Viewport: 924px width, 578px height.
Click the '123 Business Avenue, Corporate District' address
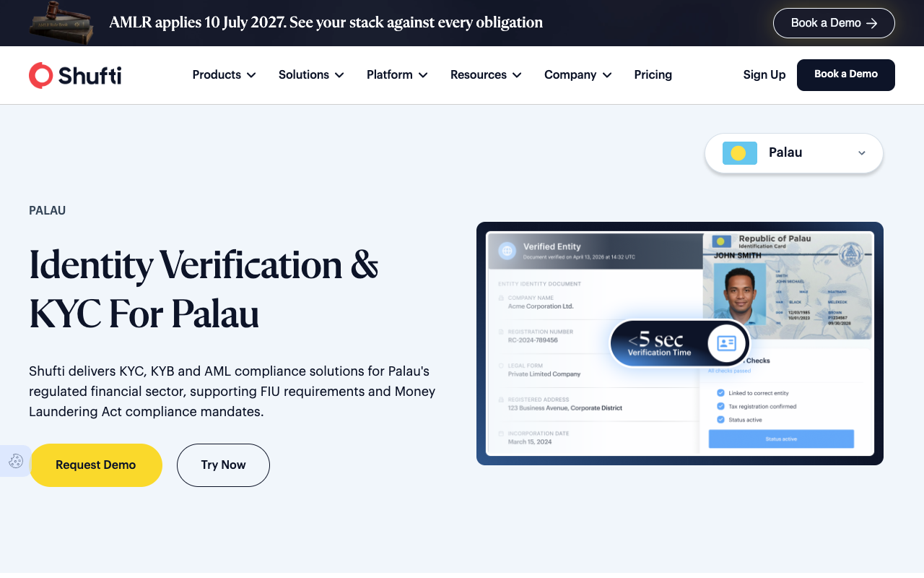pos(565,407)
